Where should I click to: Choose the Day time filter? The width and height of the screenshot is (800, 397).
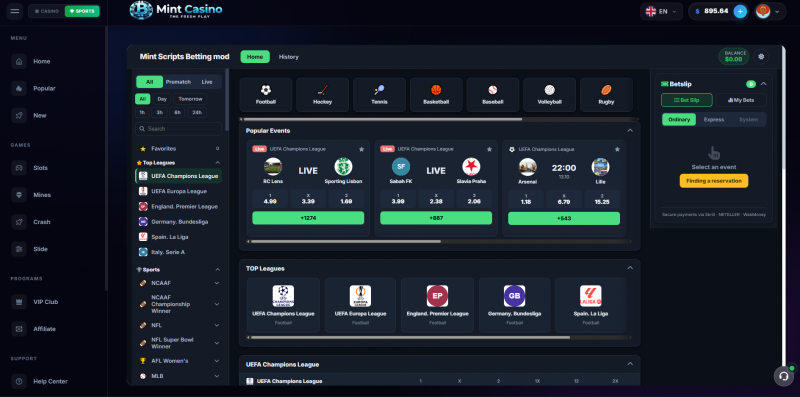click(162, 99)
